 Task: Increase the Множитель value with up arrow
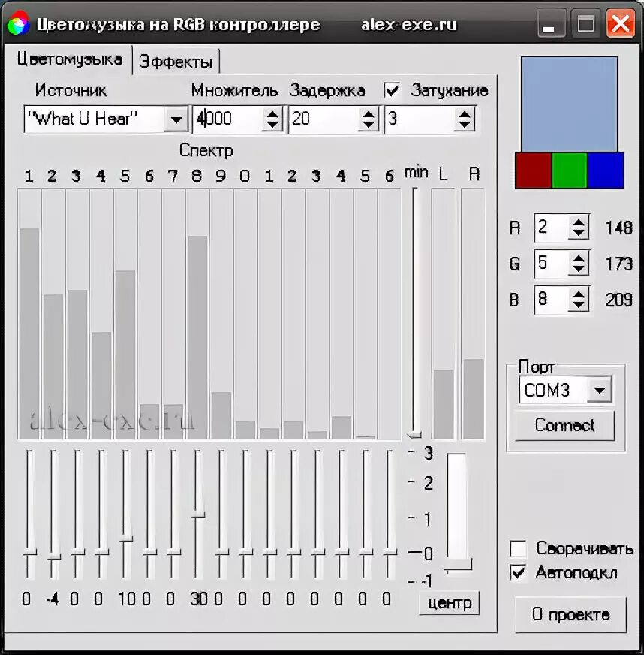[272, 113]
